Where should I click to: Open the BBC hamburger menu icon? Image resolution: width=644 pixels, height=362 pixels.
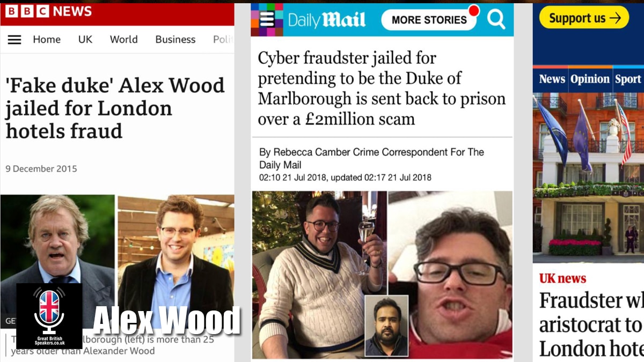(14, 40)
